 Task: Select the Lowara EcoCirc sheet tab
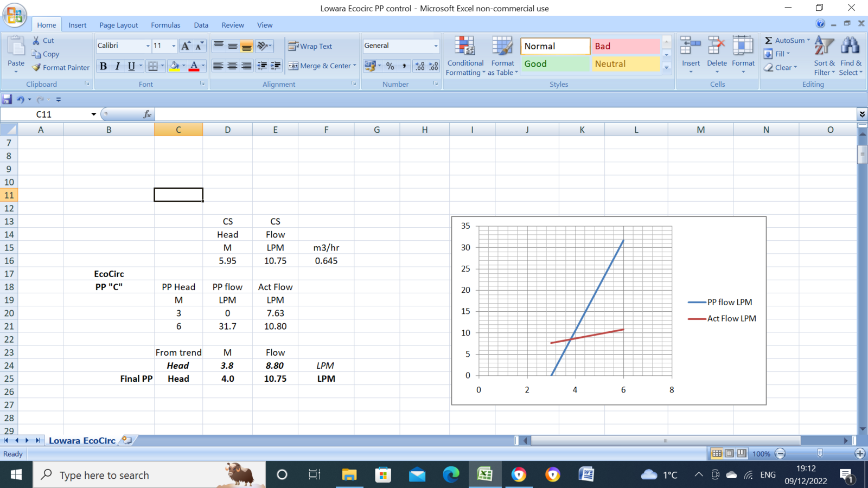click(82, 440)
